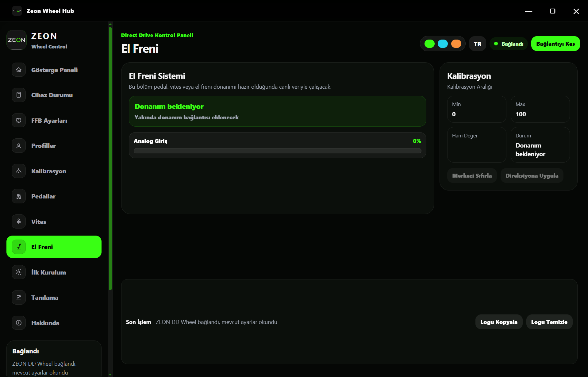This screenshot has width=588, height=377.
Task: Click the Donanım bekleniyor green banner
Action: pyautogui.click(x=278, y=111)
